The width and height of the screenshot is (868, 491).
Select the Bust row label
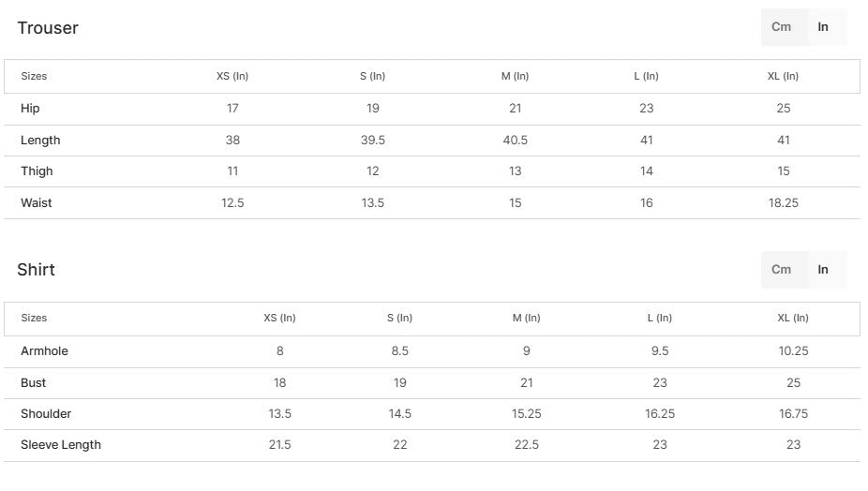click(x=33, y=383)
